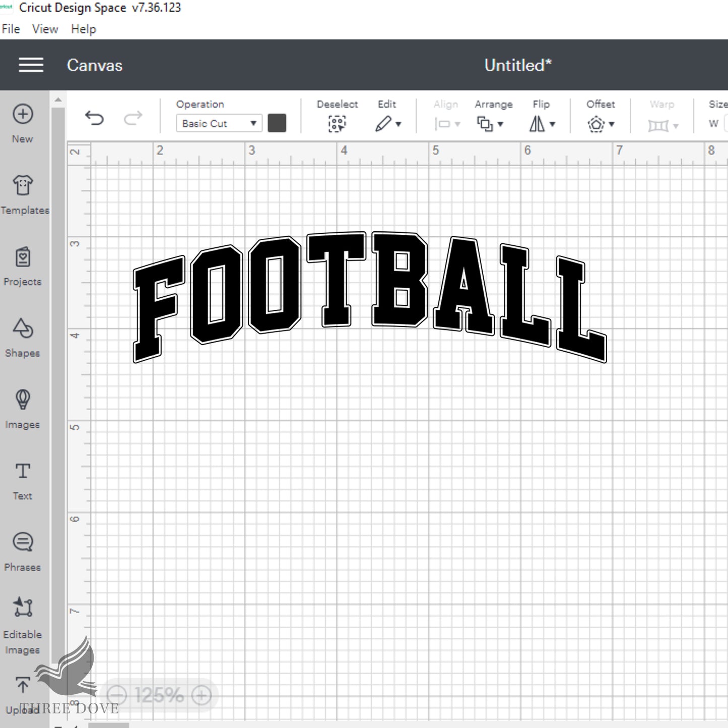
Task: Open the File menu
Action: pos(11,29)
